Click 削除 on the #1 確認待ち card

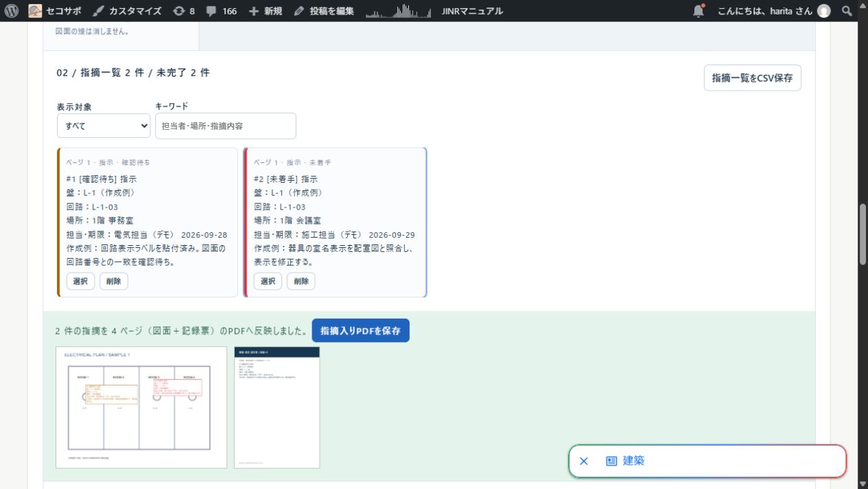point(114,281)
